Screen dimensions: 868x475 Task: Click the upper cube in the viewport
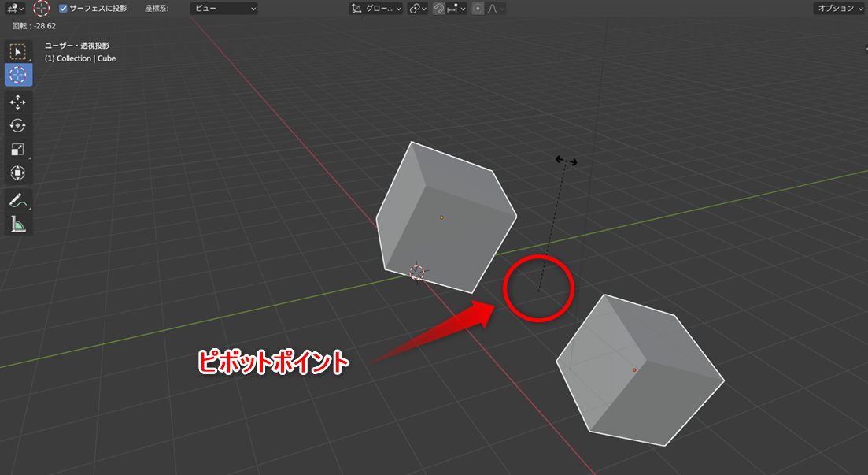click(445, 217)
